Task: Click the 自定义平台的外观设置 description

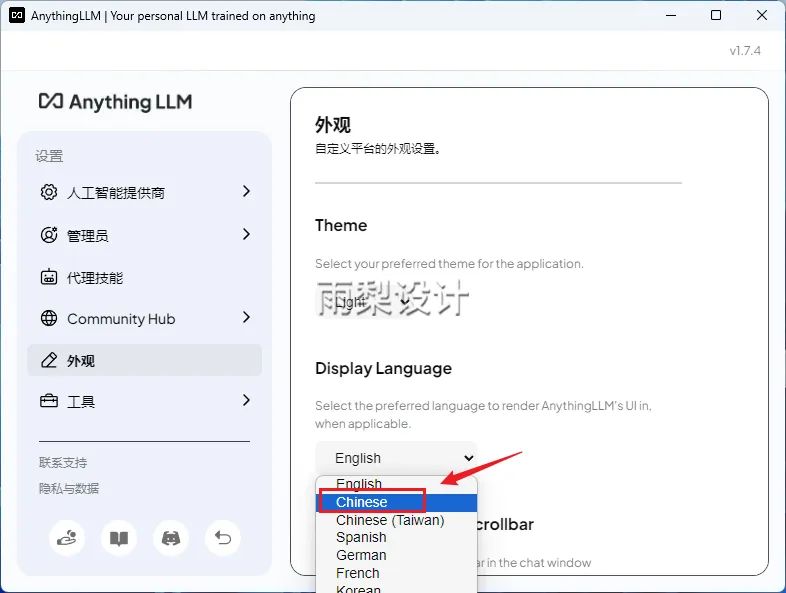Action: [x=378, y=149]
